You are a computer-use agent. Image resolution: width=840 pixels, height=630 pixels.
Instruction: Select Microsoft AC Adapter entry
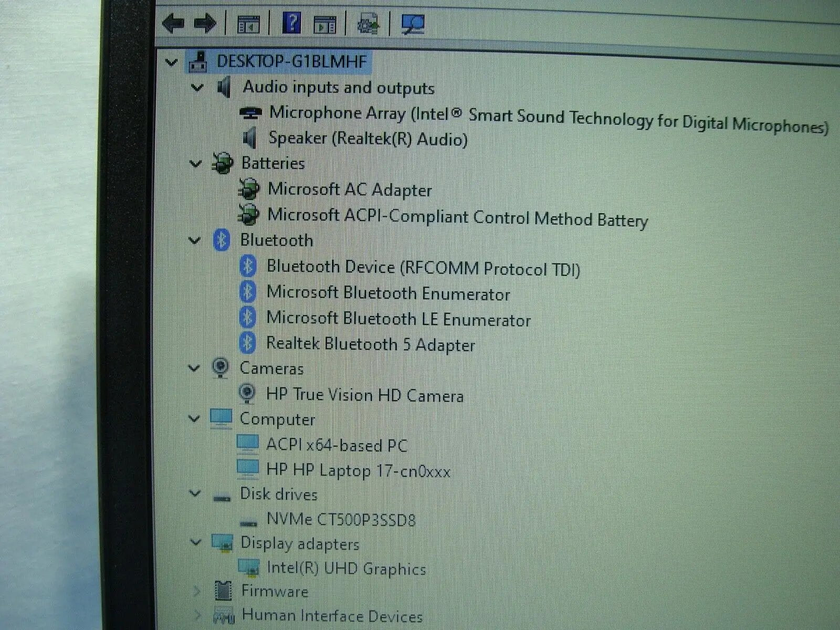350,190
